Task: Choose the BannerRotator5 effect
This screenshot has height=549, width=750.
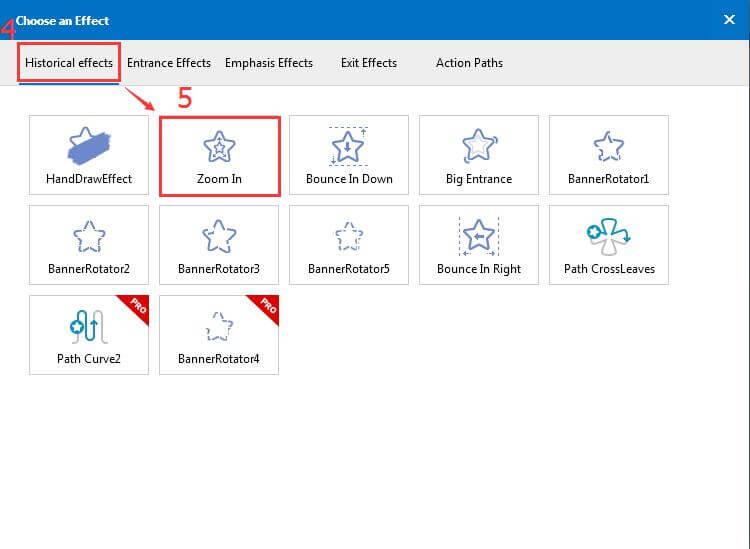Action: 349,245
